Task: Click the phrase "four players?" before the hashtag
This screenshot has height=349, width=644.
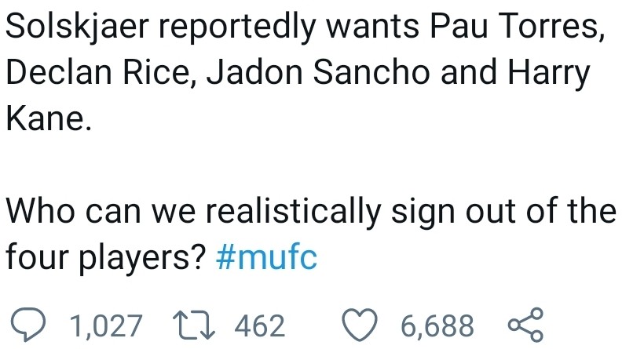Action: [x=106, y=256]
